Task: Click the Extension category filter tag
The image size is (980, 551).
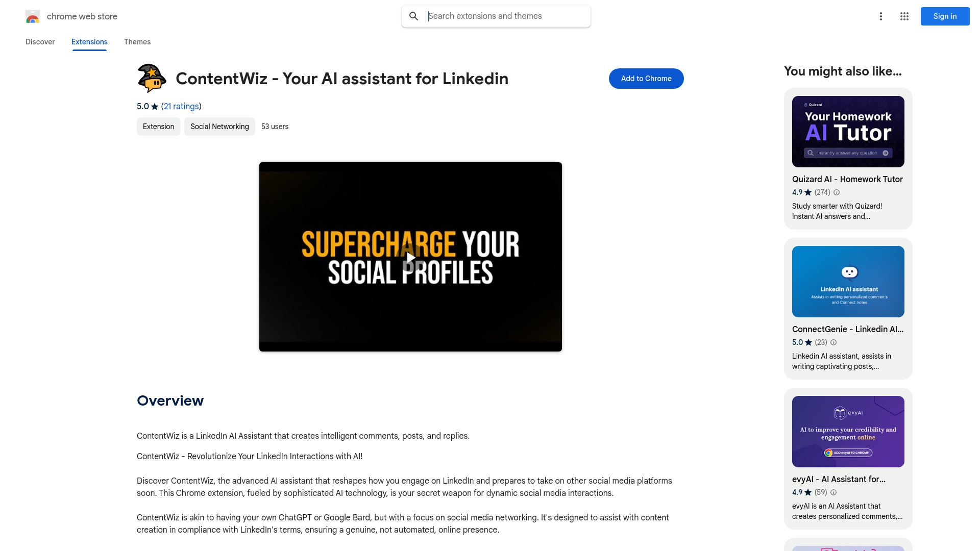Action: click(158, 127)
